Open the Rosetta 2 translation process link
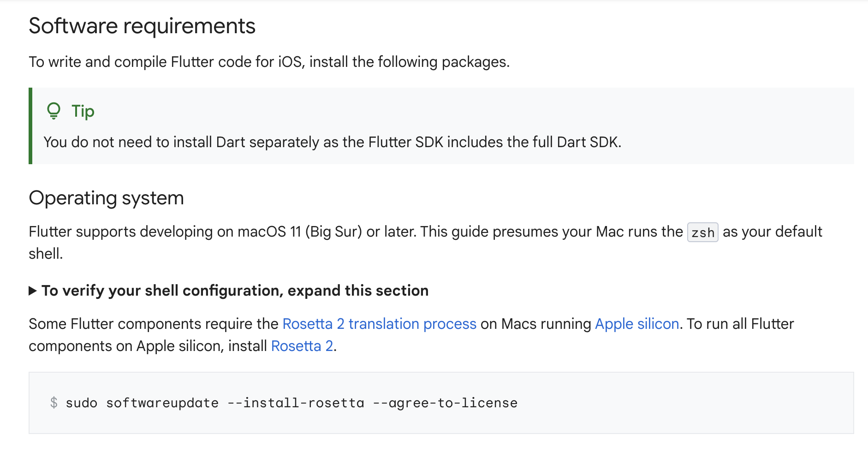Image resolution: width=868 pixels, height=452 pixels. 379,324
